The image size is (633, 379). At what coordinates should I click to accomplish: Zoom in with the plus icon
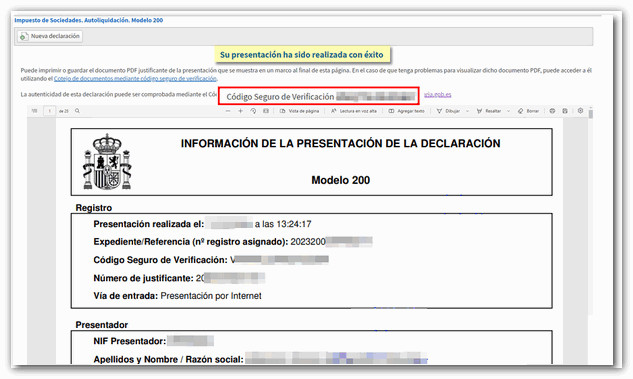[x=240, y=111]
